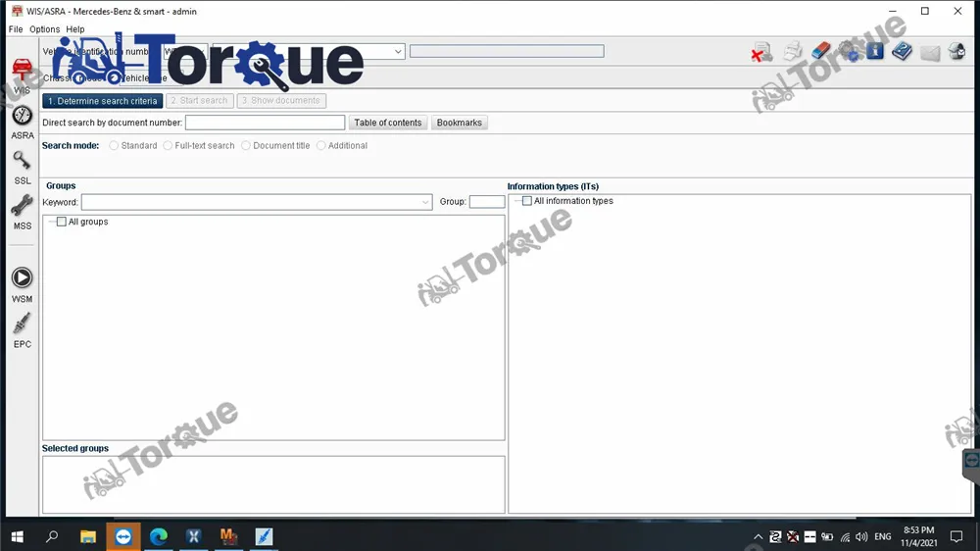Check the All information types checkbox
The width and height of the screenshot is (980, 551).
point(527,201)
